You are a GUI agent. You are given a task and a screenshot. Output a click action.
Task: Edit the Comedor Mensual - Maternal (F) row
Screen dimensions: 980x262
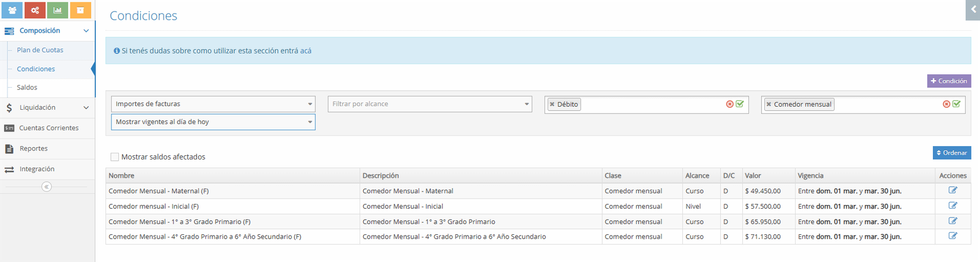tap(952, 190)
